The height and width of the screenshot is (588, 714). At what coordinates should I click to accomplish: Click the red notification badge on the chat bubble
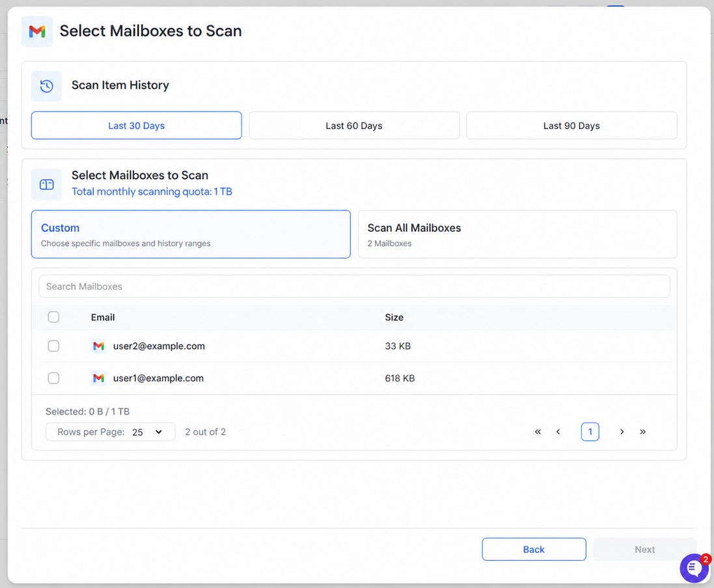pyautogui.click(x=706, y=559)
